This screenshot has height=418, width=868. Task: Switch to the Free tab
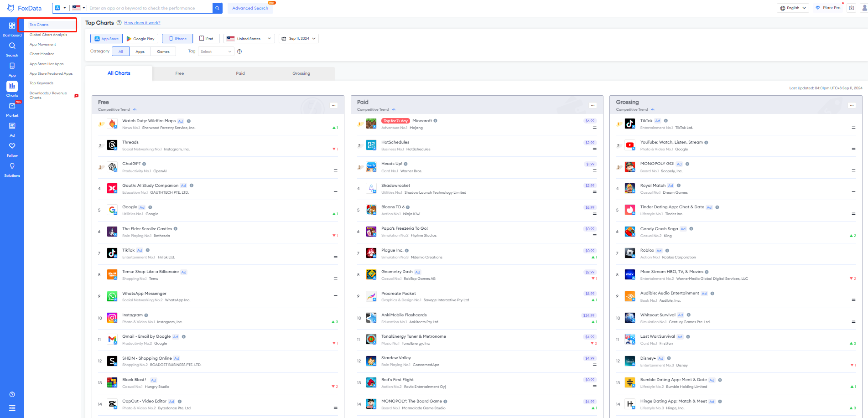pos(180,73)
